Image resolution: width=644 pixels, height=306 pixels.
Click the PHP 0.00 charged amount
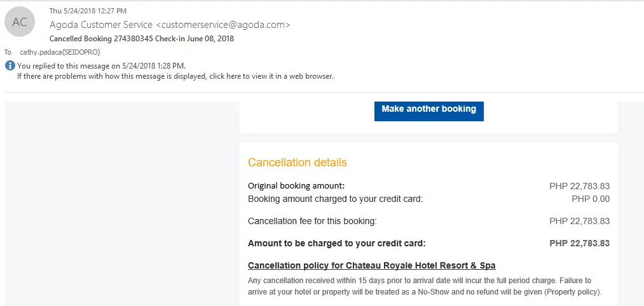click(x=591, y=199)
